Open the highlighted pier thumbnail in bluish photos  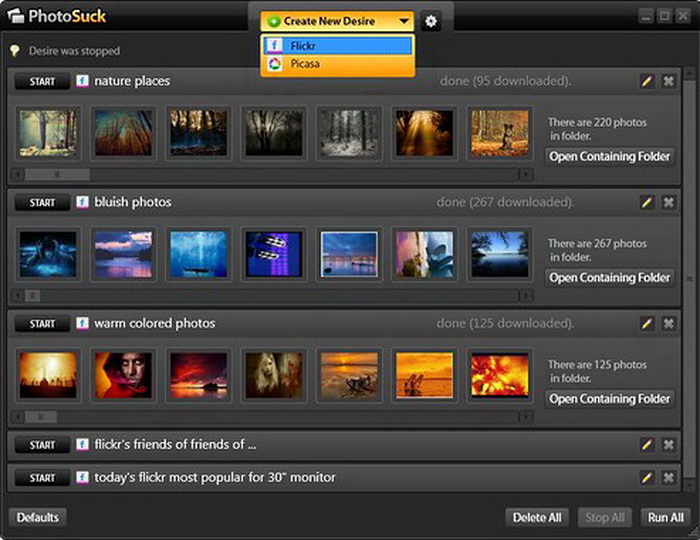click(349, 254)
